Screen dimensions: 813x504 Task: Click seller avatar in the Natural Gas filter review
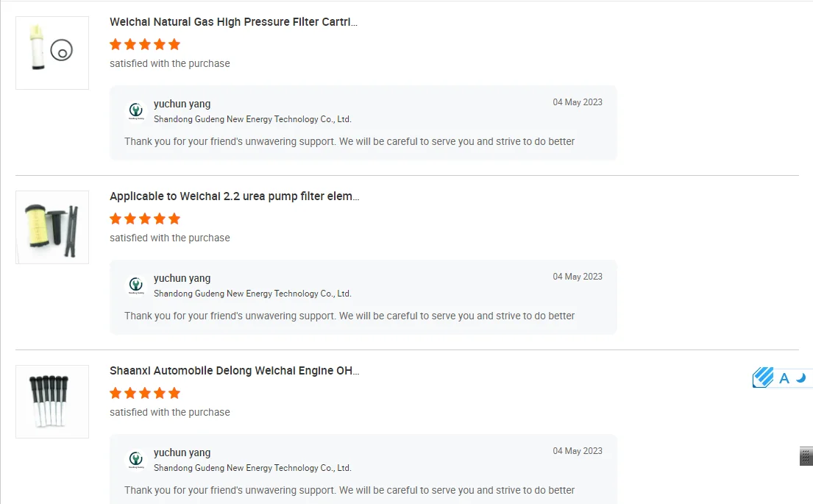(135, 111)
